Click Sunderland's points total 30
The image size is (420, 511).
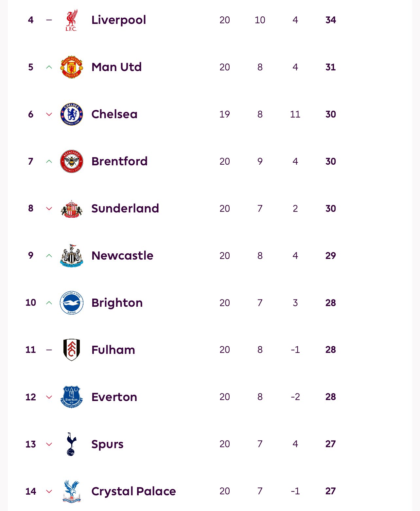330,209
